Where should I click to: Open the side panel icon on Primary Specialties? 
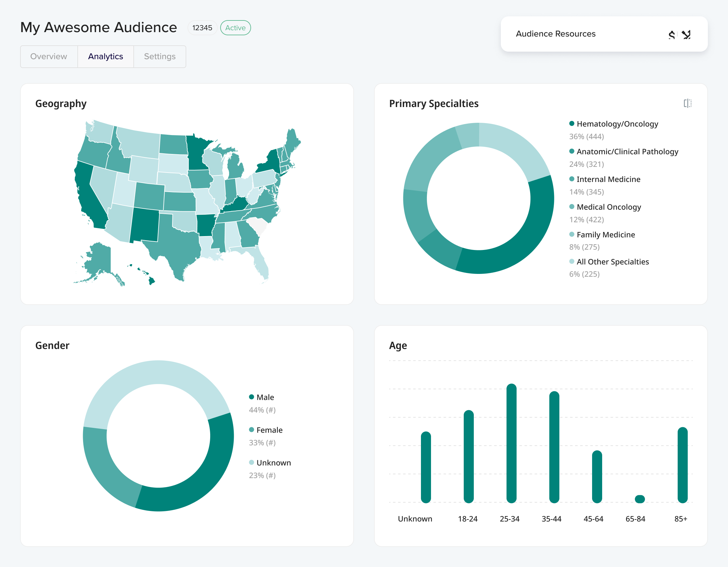[x=688, y=104]
